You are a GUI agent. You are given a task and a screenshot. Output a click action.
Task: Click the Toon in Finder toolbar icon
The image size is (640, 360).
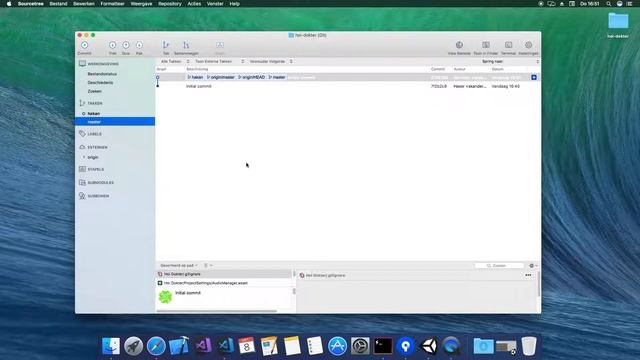(486, 45)
